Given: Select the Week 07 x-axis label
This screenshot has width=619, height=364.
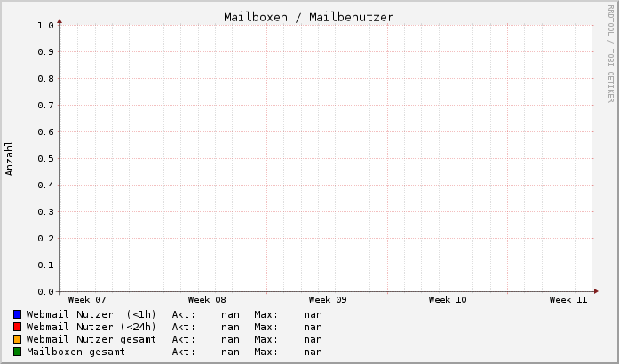Looking at the screenshot, I should coord(86,300).
